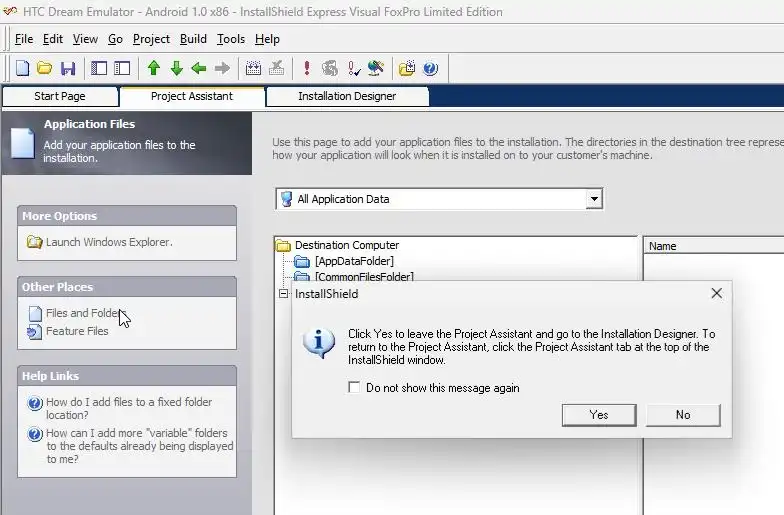Switch to the Project Assistant tab
This screenshot has width=784, height=515.
coord(192,96)
